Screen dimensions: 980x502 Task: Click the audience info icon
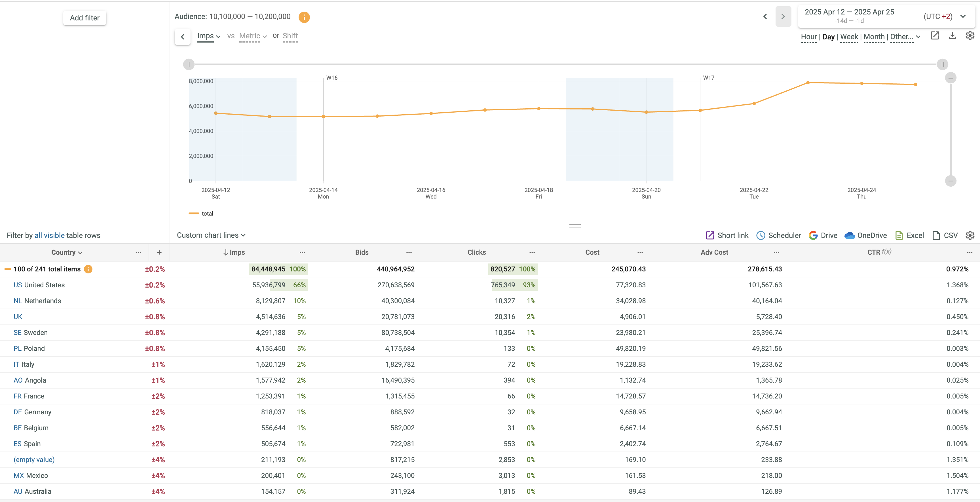pos(304,17)
